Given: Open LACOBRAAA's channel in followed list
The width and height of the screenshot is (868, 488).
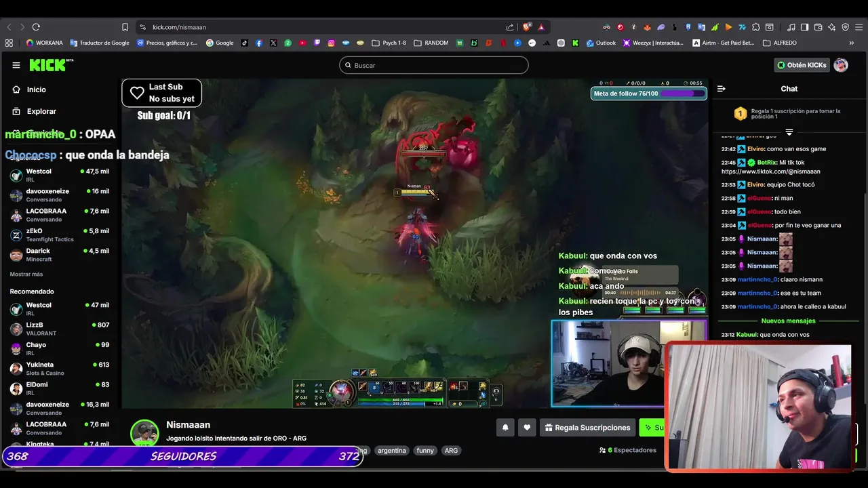Looking at the screenshot, I should pyautogui.click(x=60, y=215).
